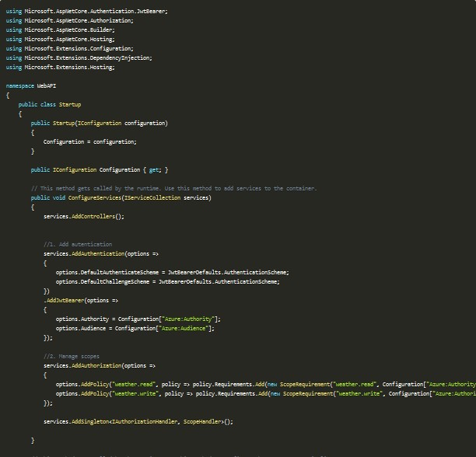Click the ConfigureServices(IServiceCollection services) method signature
This screenshot has width=476, height=457.
tap(121, 197)
